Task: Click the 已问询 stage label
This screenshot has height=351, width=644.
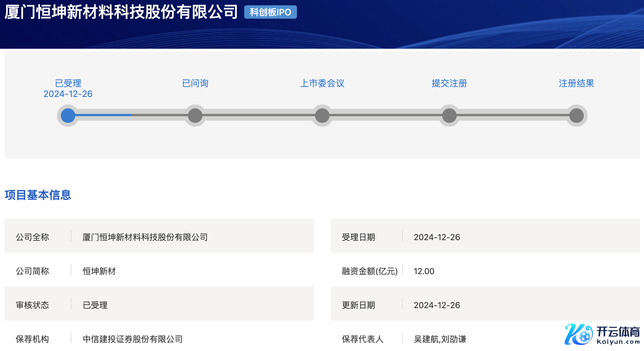Action: tap(195, 83)
